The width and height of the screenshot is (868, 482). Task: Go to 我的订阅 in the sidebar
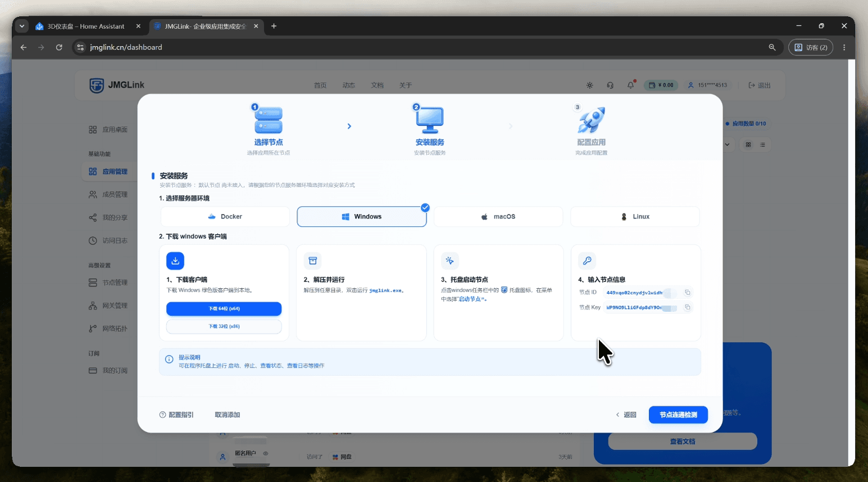pyautogui.click(x=108, y=371)
